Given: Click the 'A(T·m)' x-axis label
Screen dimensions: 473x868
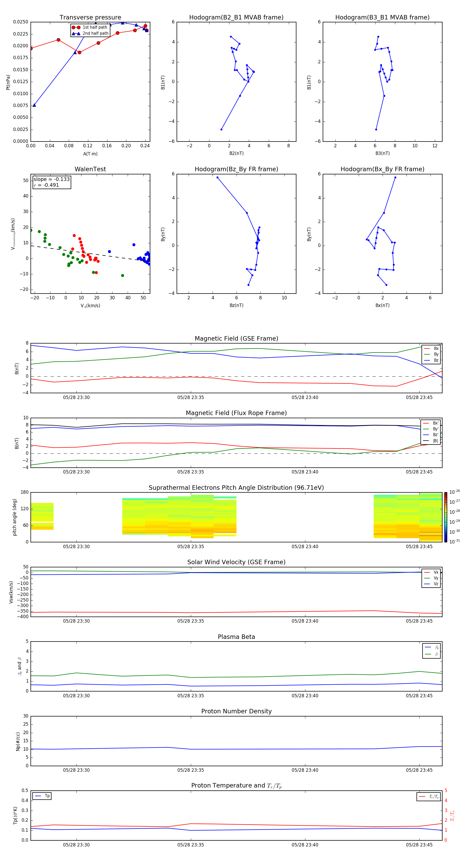Looking at the screenshot, I should (x=90, y=154).
